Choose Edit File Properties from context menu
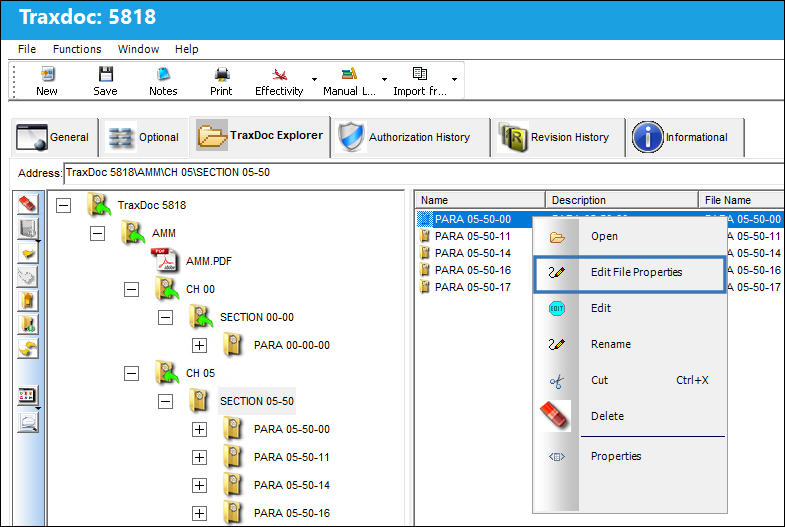The image size is (785, 527). [630, 273]
